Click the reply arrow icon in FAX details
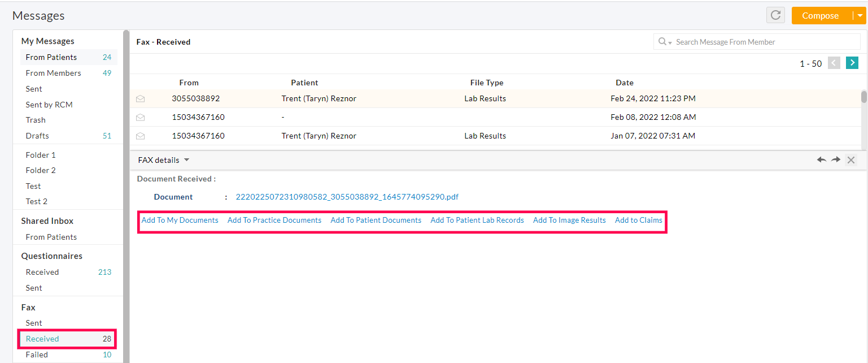Screen dimensions: 868x363 point(822,160)
